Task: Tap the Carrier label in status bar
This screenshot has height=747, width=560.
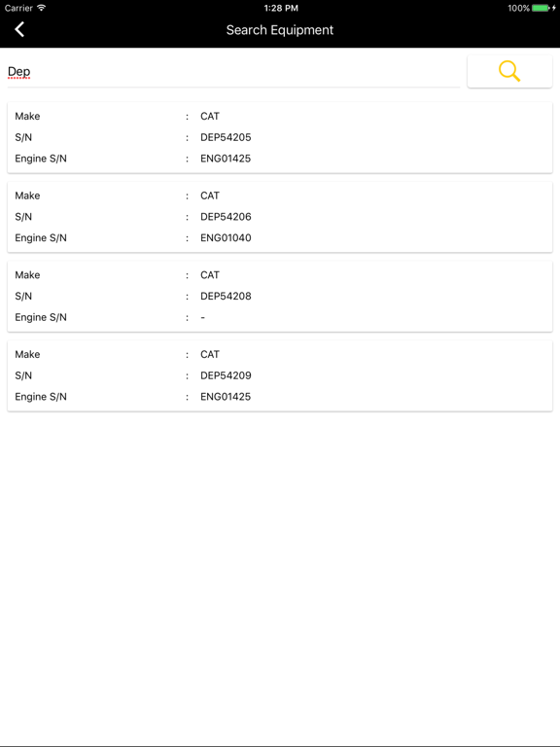Action: pos(18,8)
